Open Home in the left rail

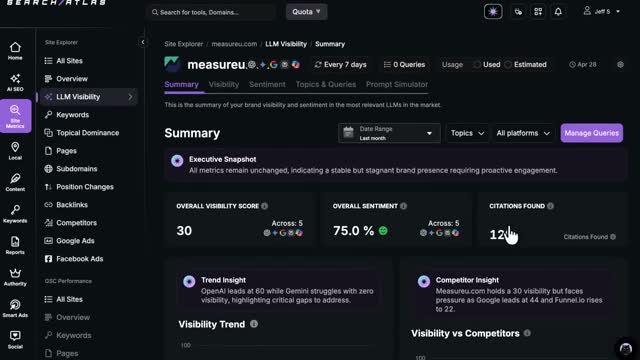(x=15, y=51)
